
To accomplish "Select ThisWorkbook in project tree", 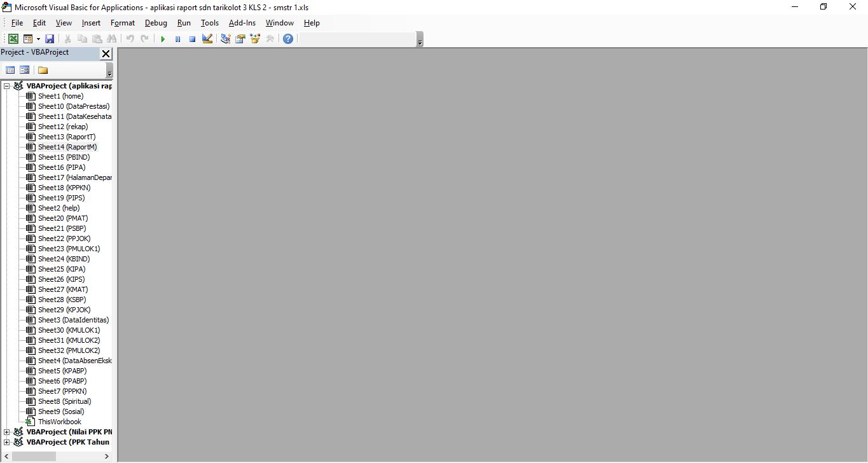I will click(59, 422).
